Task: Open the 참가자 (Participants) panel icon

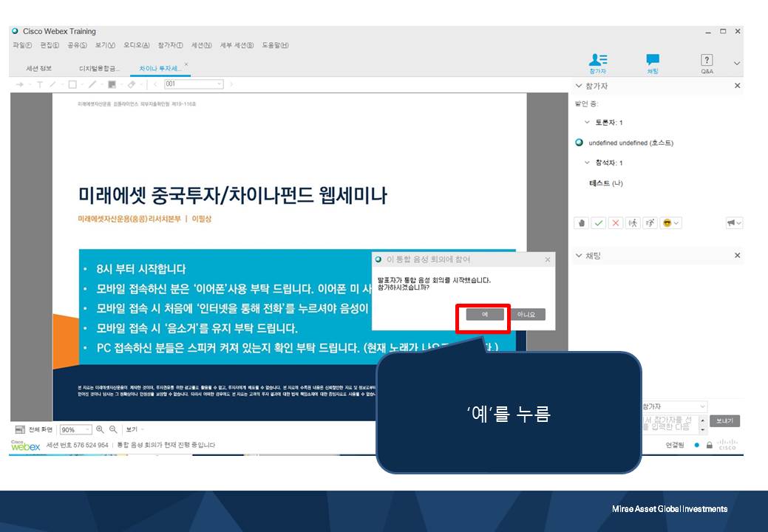Action: point(597,59)
